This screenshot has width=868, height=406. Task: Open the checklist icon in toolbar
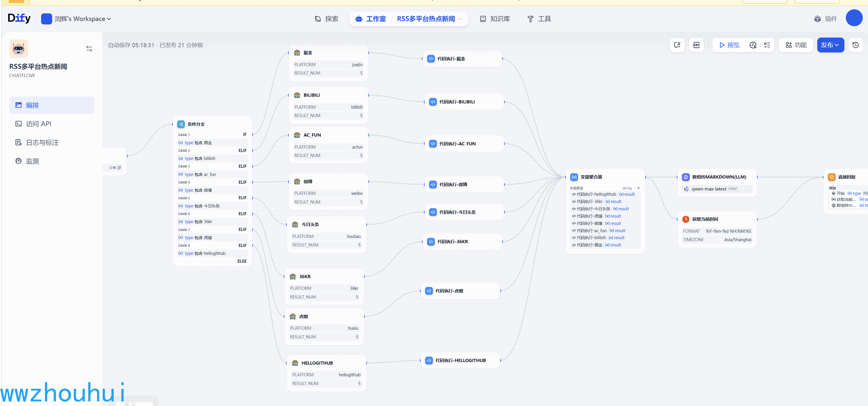pyautogui.click(x=767, y=45)
